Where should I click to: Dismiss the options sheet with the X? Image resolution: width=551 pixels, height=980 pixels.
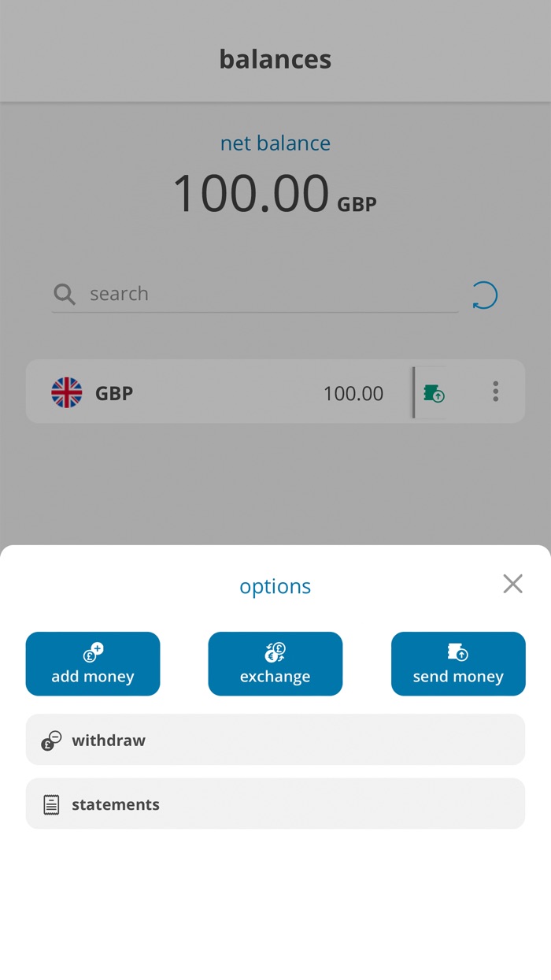pyautogui.click(x=512, y=584)
